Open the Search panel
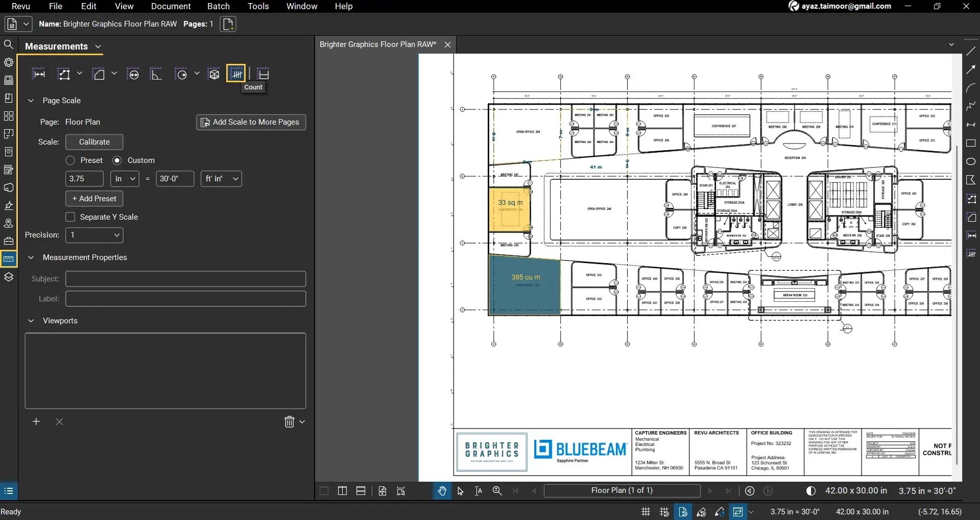 click(9, 44)
